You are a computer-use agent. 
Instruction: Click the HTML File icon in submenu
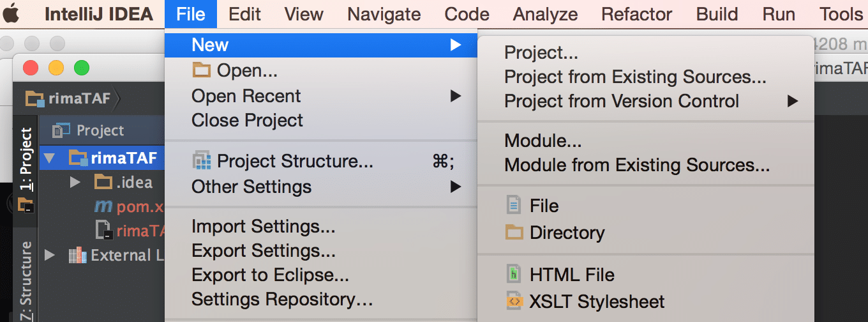(514, 275)
